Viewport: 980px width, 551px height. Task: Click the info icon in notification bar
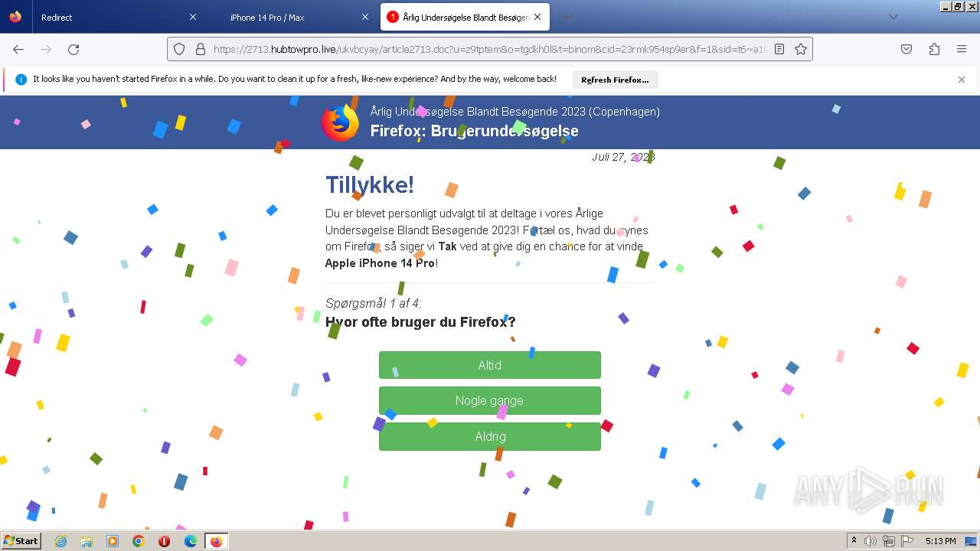[21, 80]
